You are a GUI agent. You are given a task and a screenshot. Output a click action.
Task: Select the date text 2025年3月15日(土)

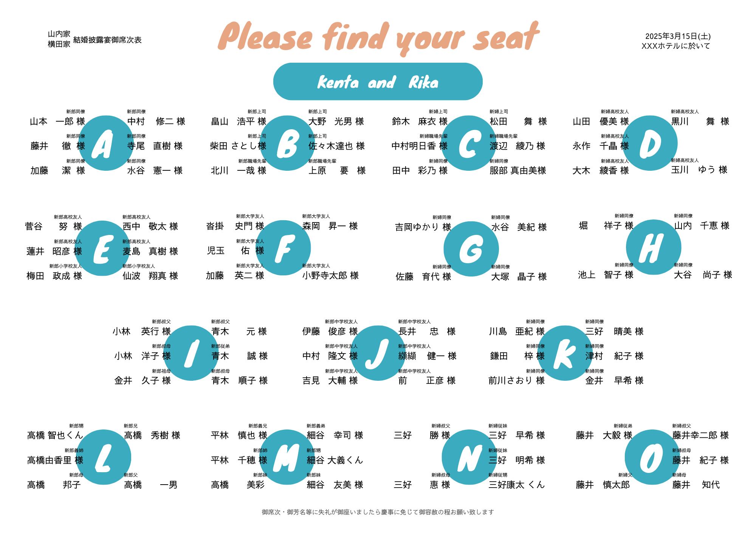678,36
